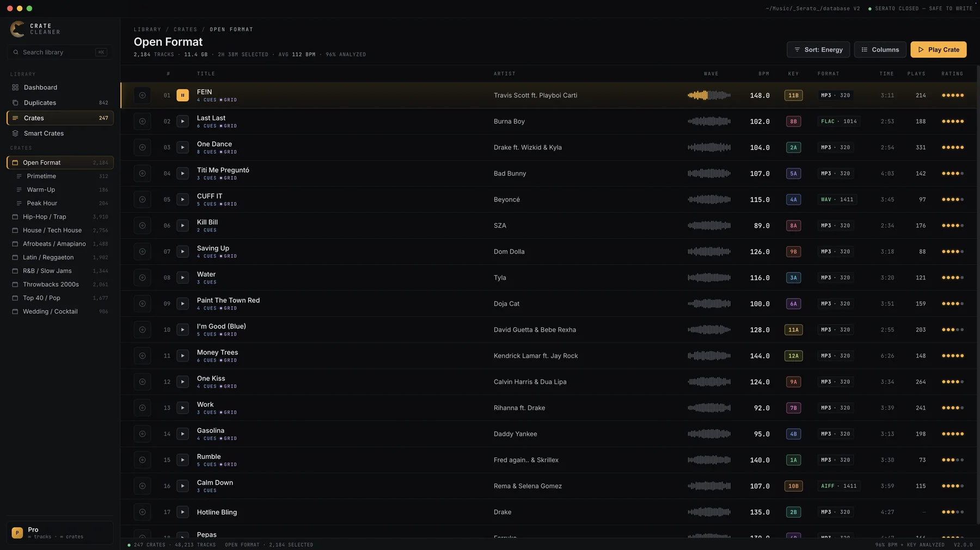Open the Crates section in sidebar
980x550 pixels.
[60, 118]
